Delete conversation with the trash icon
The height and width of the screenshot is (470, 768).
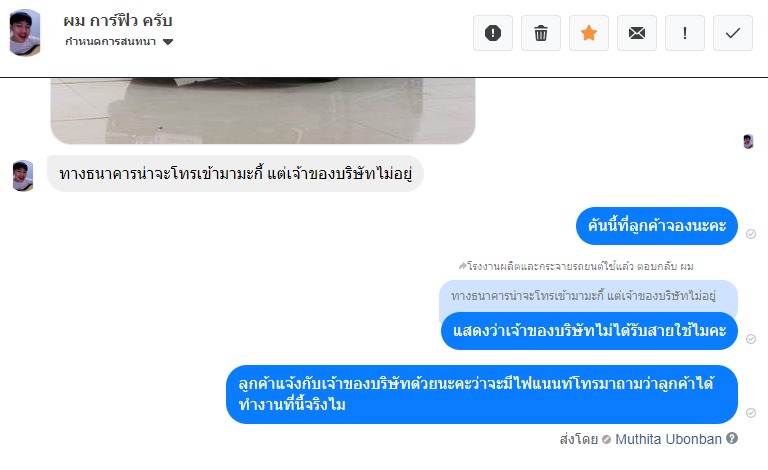541,33
